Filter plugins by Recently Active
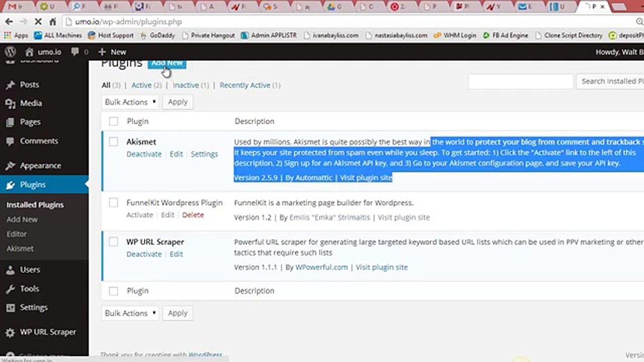Viewport: 644px width, 362px height. [245, 85]
